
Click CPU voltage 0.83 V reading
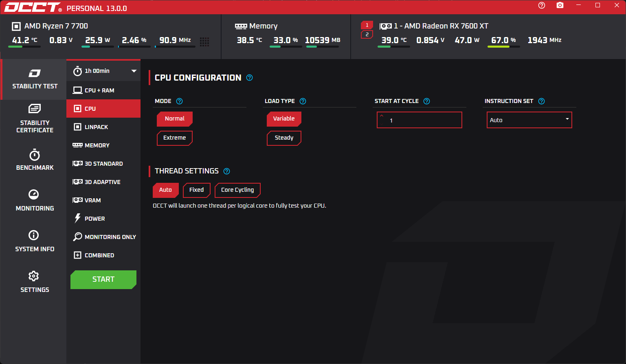click(61, 40)
